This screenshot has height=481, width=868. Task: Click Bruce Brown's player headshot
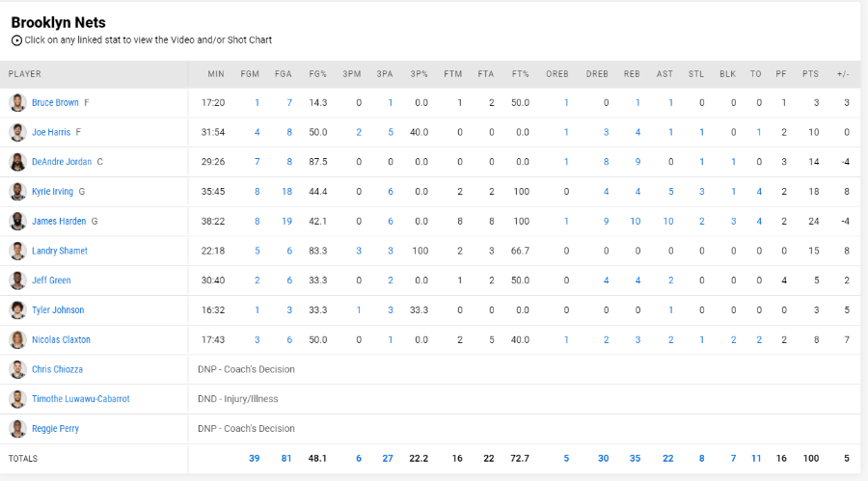[x=17, y=103]
